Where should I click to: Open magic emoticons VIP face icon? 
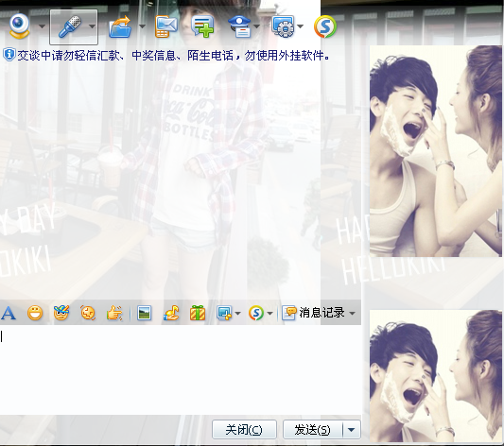[61, 313]
